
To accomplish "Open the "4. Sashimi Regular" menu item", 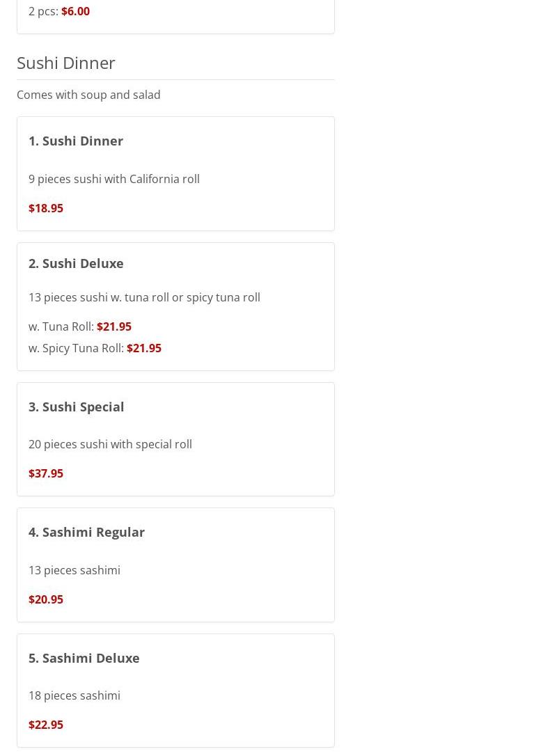I will 86,532.
